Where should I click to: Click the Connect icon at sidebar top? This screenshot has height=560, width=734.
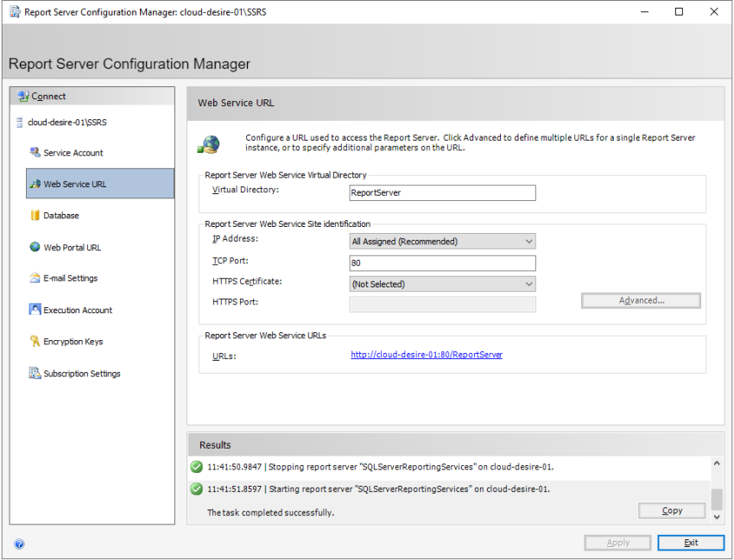23,96
